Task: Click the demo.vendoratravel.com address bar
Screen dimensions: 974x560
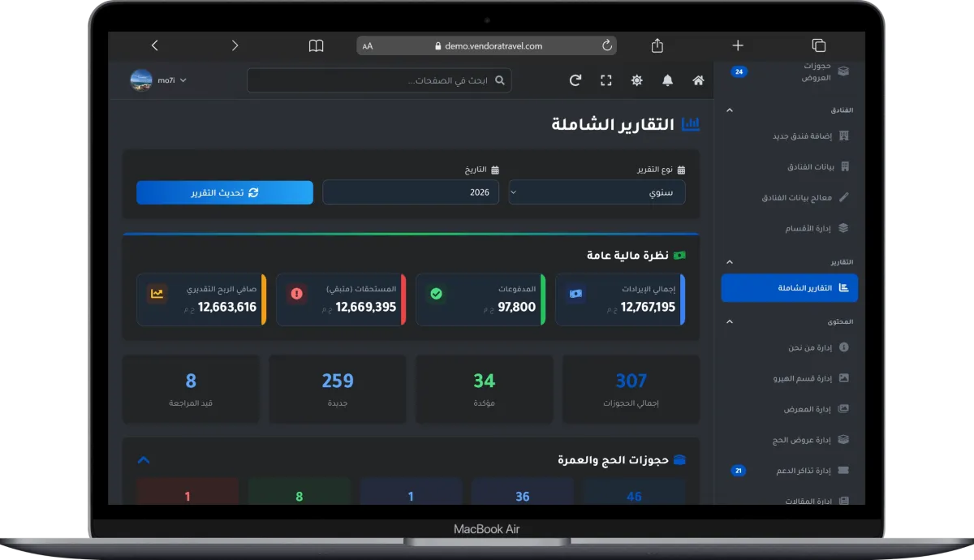Action: [487, 46]
